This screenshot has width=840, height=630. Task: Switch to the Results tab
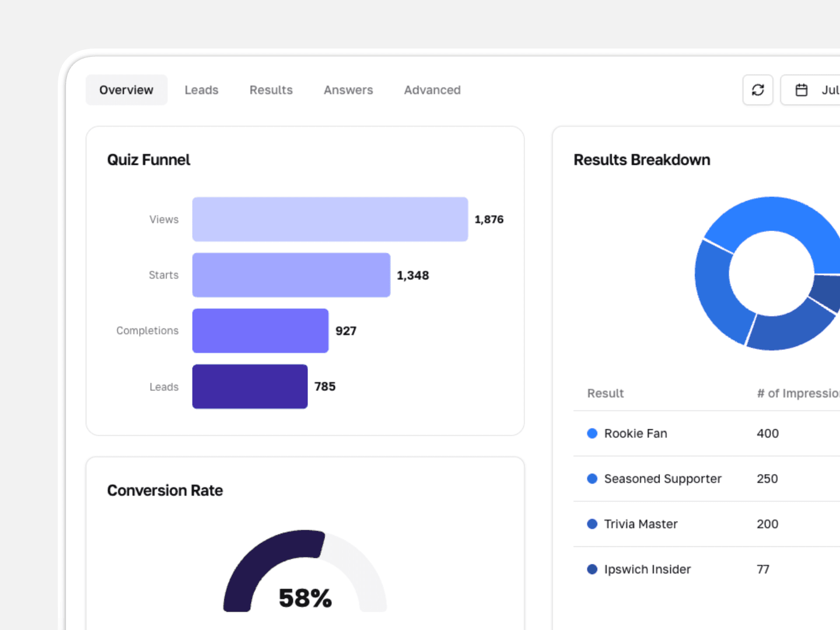pyautogui.click(x=271, y=90)
